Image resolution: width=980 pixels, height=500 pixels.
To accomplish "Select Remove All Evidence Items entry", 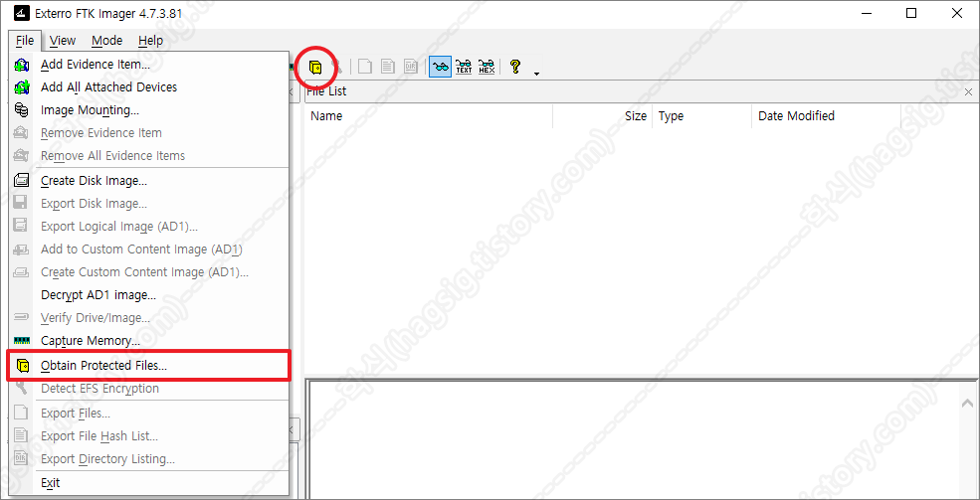I will pos(149,155).
